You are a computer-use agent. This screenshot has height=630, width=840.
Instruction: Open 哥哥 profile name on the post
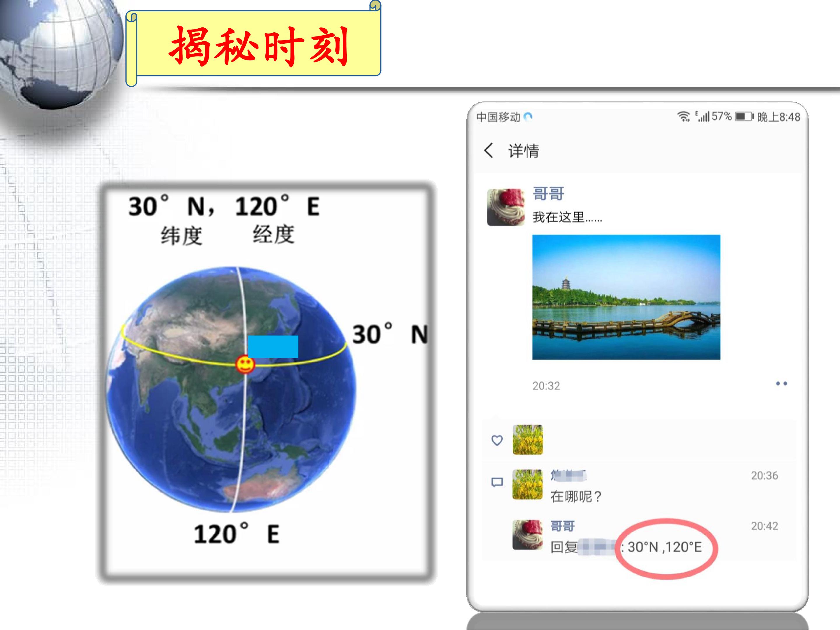(x=548, y=194)
